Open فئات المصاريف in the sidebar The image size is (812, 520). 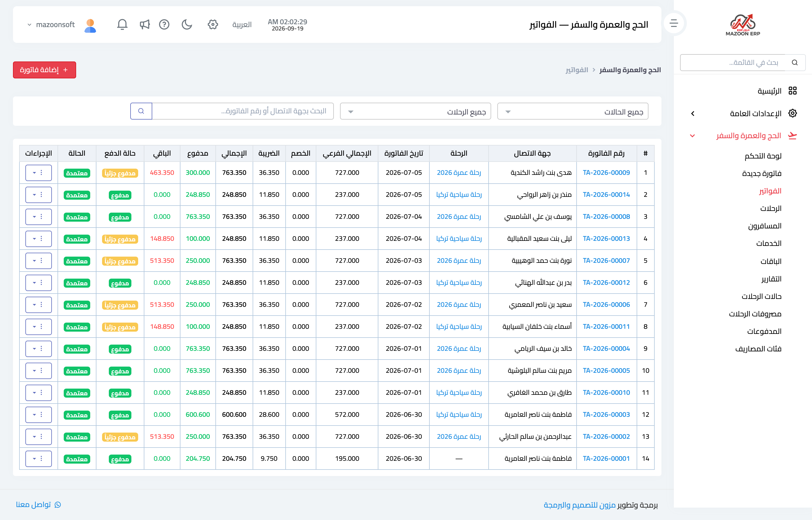pos(758,349)
